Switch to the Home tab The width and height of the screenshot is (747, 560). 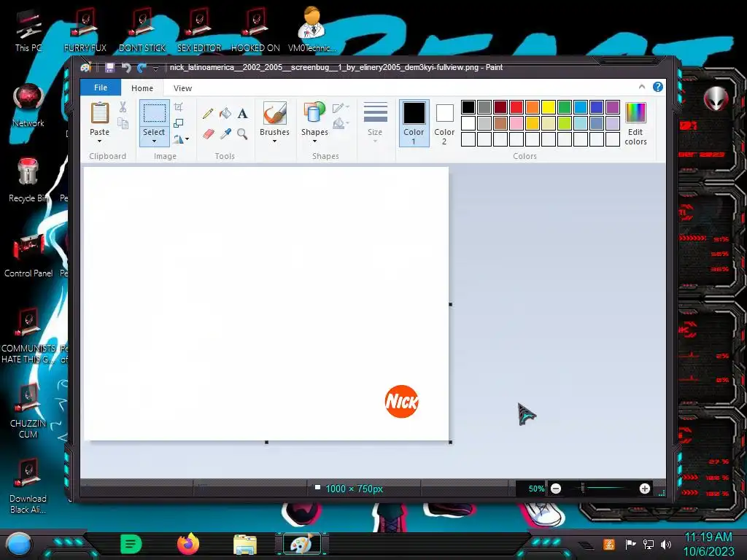click(142, 88)
